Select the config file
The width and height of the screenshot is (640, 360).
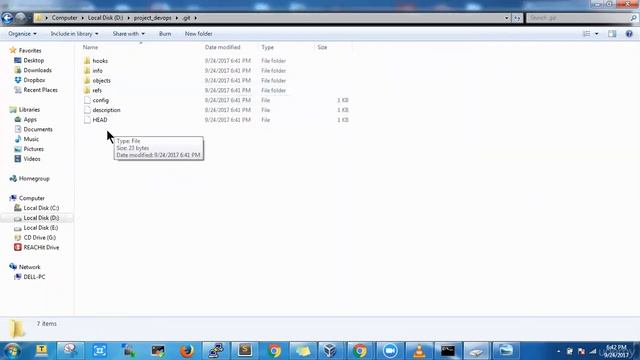tap(100, 100)
